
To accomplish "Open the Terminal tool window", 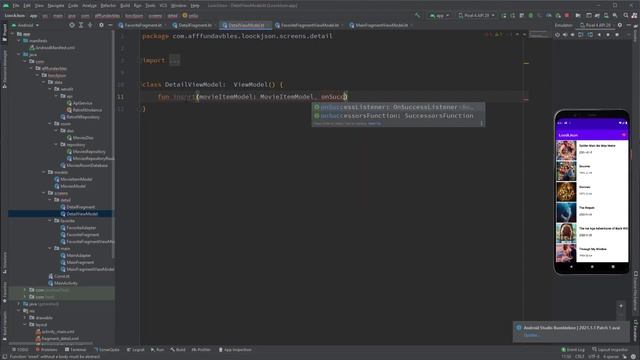I will pos(76,350).
